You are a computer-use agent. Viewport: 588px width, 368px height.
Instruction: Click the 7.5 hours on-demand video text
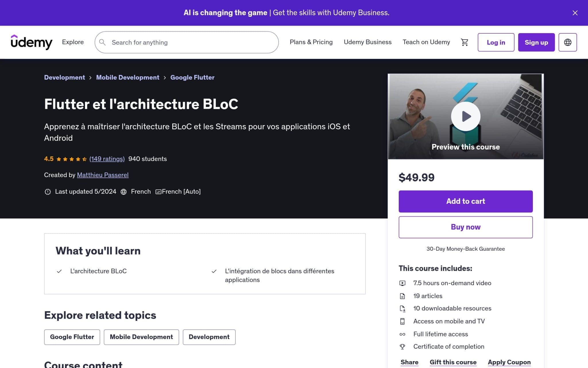pyautogui.click(x=452, y=283)
